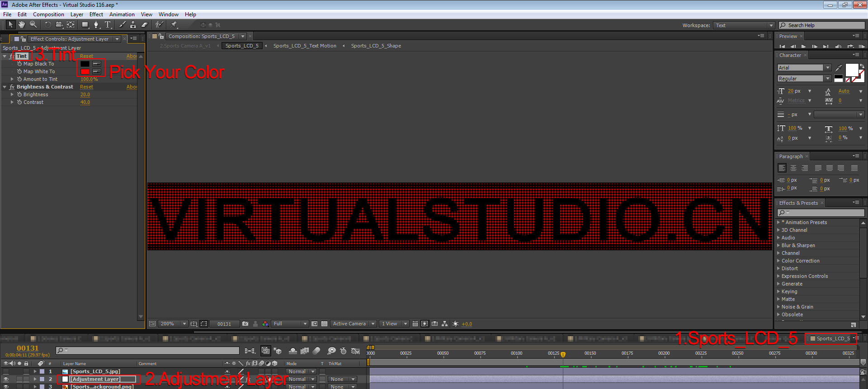Reset Brightness & Contrast effect
The image size is (868, 389).
click(x=86, y=87)
